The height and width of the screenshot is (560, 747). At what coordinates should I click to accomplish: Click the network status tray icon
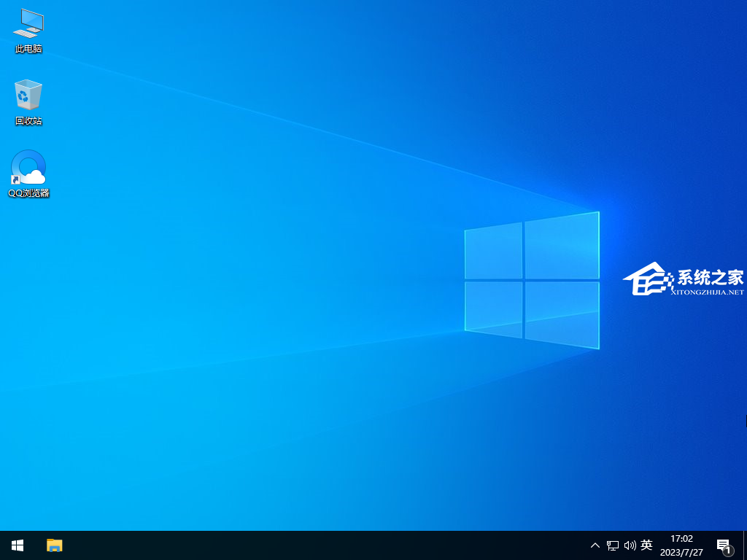[x=613, y=545]
